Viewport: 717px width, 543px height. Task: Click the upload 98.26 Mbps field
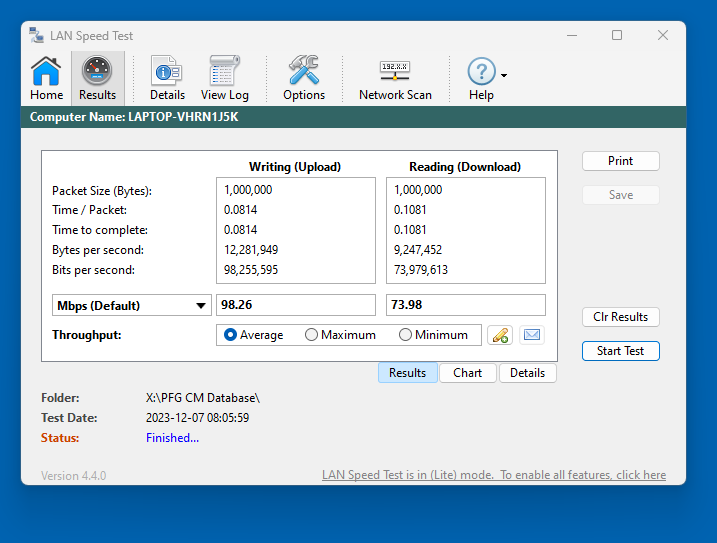tap(296, 305)
